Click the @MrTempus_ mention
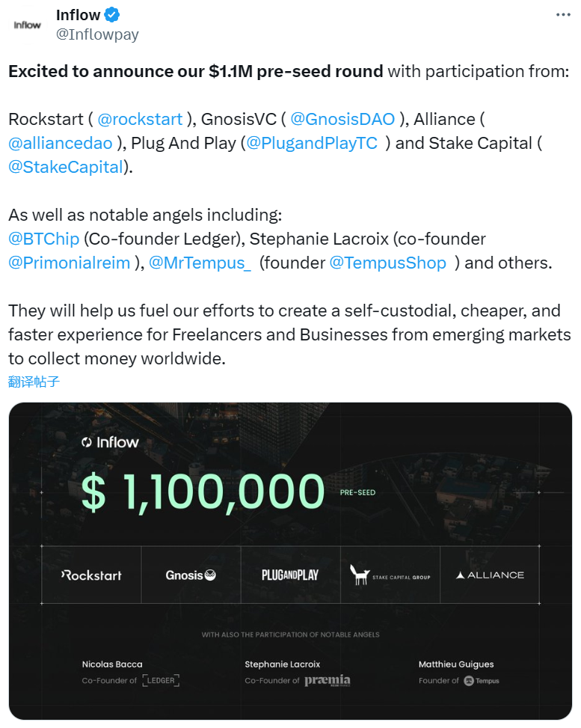Screen dimensions: 581x728 [x=200, y=263]
